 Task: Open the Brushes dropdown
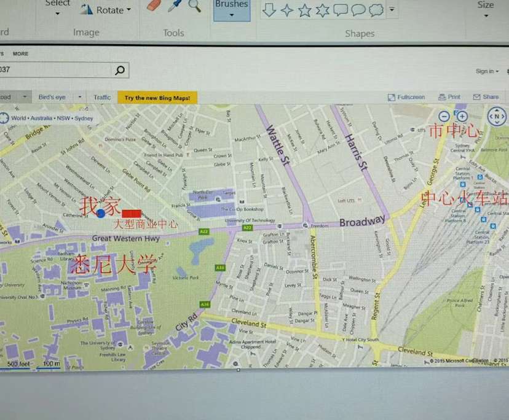point(232,10)
